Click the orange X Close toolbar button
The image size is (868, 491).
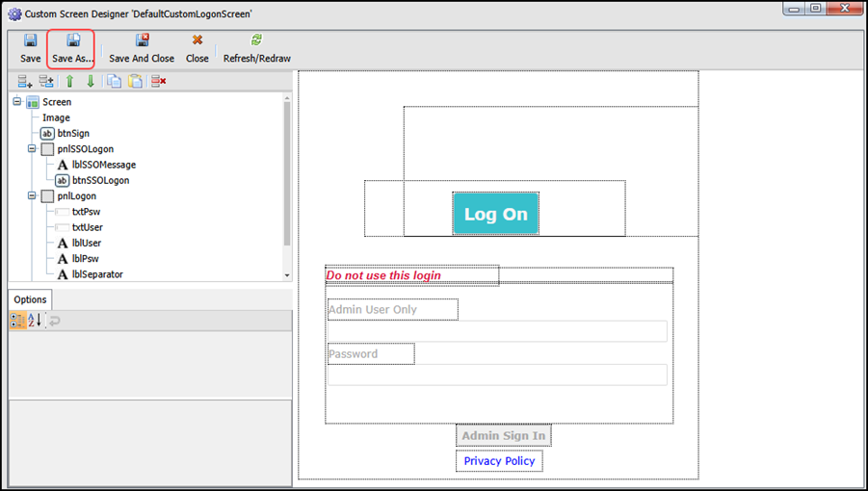(197, 47)
